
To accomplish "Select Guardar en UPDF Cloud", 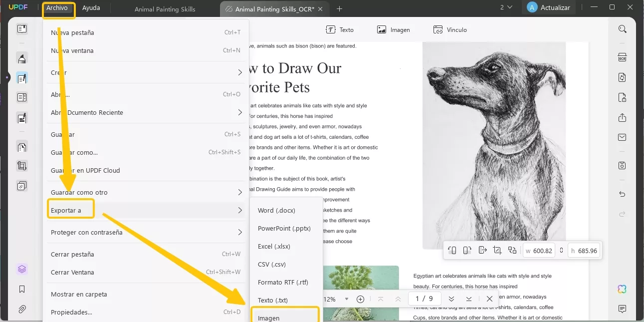I will [x=146, y=170].
